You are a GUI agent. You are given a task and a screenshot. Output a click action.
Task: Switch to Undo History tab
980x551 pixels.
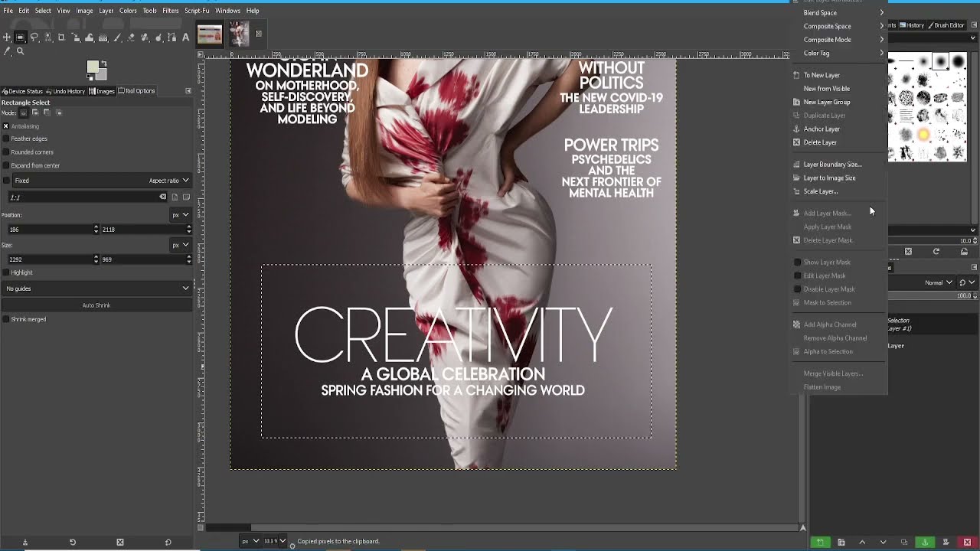pos(66,91)
